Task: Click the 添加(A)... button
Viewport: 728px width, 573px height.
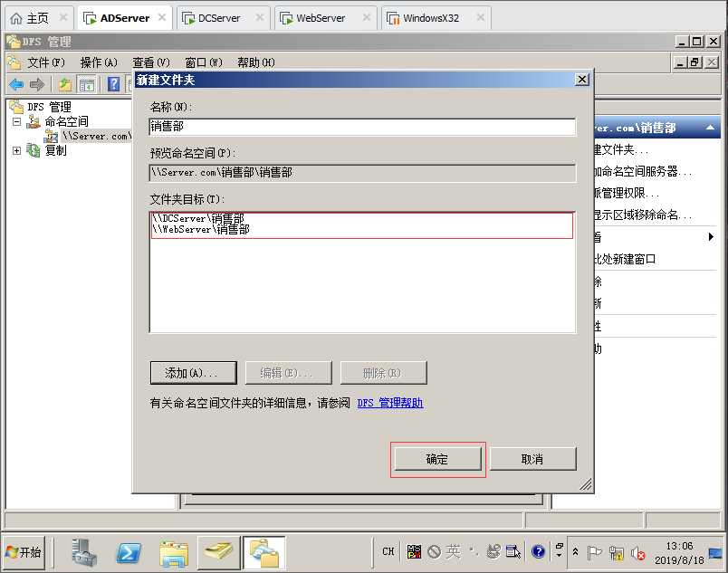Action: [x=193, y=373]
